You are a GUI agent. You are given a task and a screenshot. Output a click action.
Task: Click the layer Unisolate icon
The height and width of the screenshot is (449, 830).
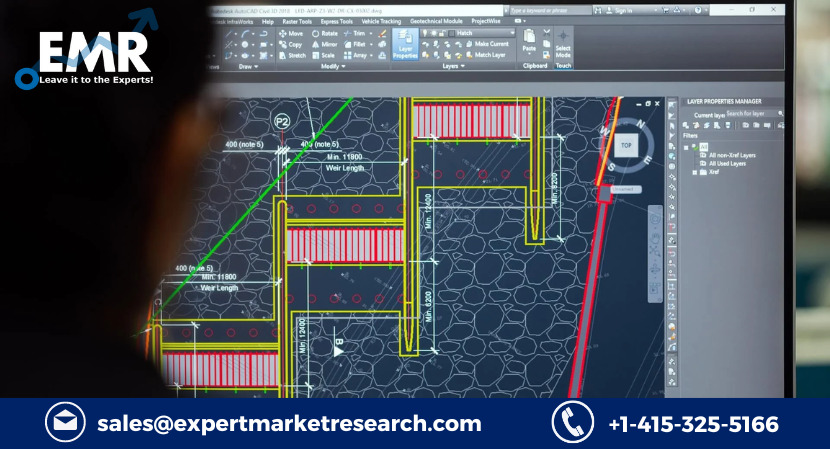click(436, 55)
